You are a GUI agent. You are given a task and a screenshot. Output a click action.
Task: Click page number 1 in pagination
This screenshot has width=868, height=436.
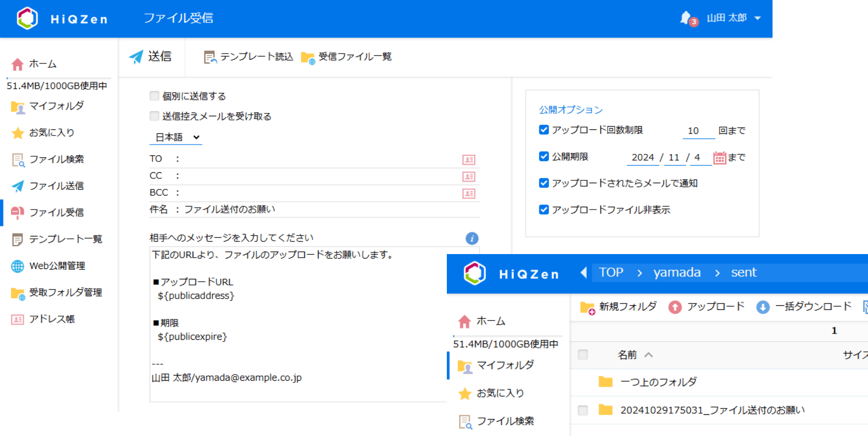[834, 331]
